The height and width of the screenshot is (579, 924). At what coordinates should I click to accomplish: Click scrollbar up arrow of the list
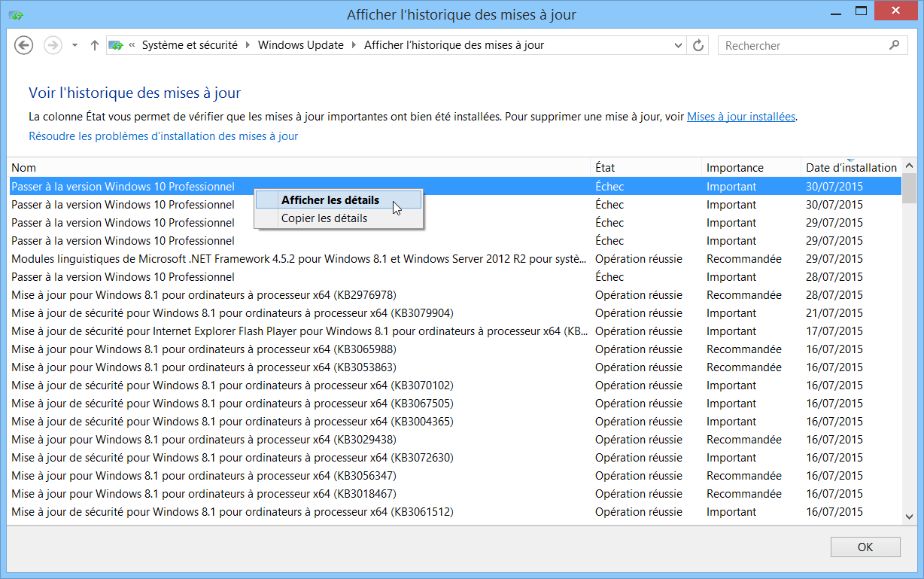click(x=908, y=166)
